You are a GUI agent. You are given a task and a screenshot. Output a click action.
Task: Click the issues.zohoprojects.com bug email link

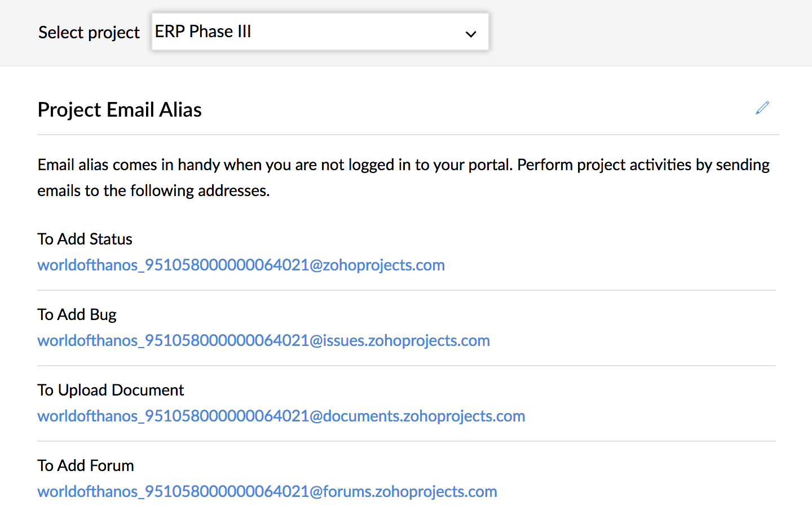click(x=263, y=340)
